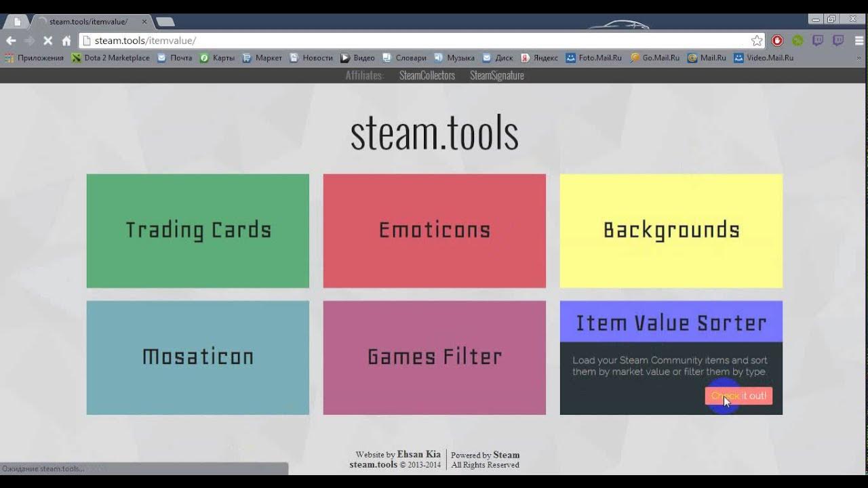Image resolution: width=868 pixels, height=488 pixels.
Task: Open the Emoticons tile
Action: pos(435,230)
